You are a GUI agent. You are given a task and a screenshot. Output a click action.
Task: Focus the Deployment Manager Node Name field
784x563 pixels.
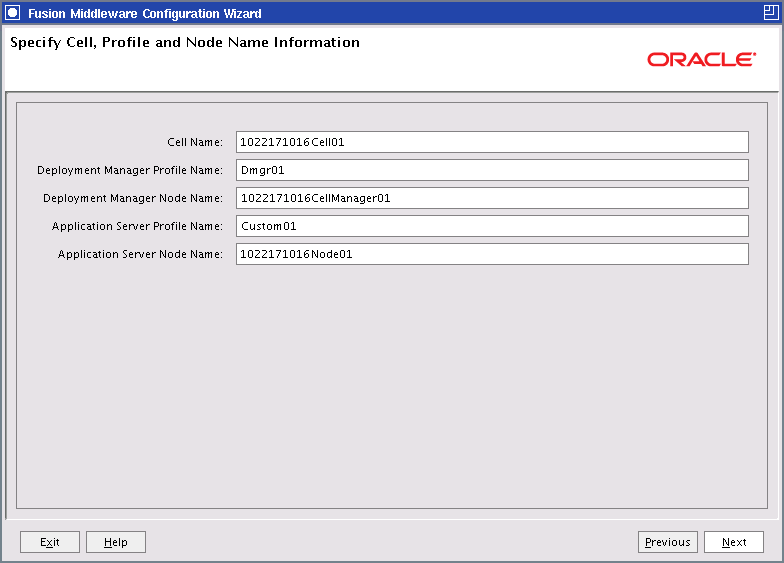(492, 198)
